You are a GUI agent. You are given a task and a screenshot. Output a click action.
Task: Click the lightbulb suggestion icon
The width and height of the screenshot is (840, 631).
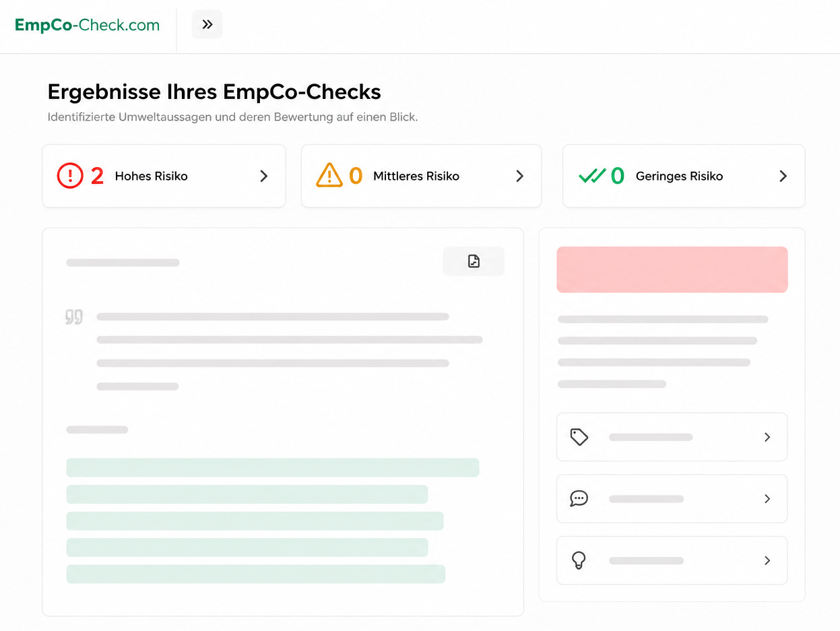579,560
